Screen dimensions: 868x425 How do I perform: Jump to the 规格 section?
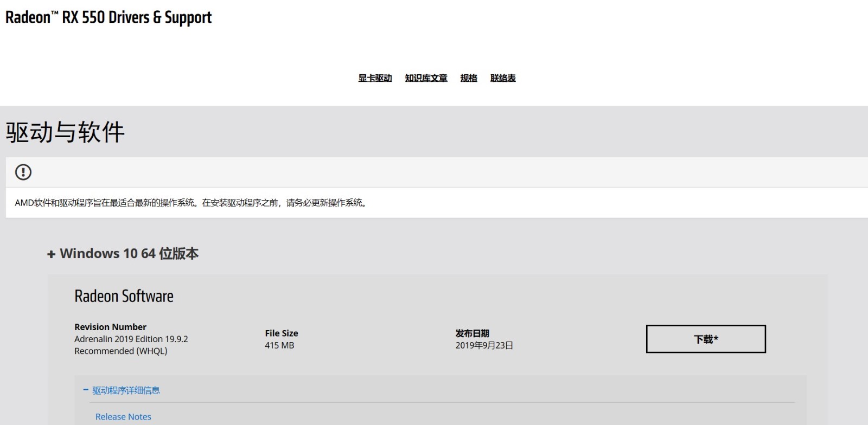click(469, 78)
